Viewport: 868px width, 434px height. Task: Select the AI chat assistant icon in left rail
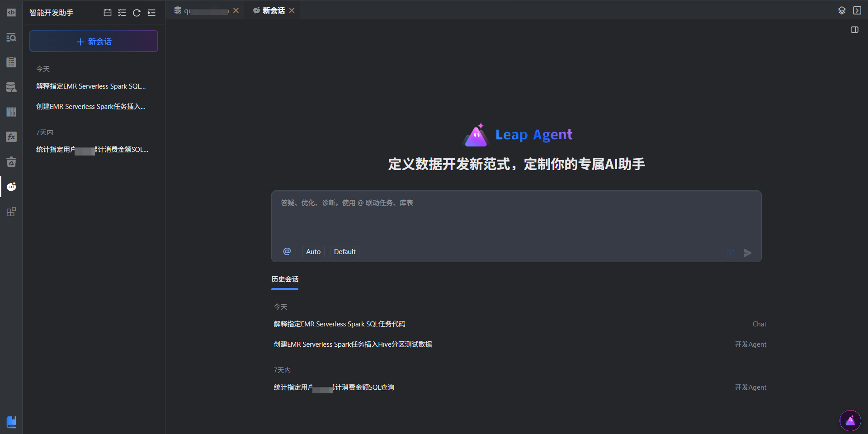tap(11, 187)
